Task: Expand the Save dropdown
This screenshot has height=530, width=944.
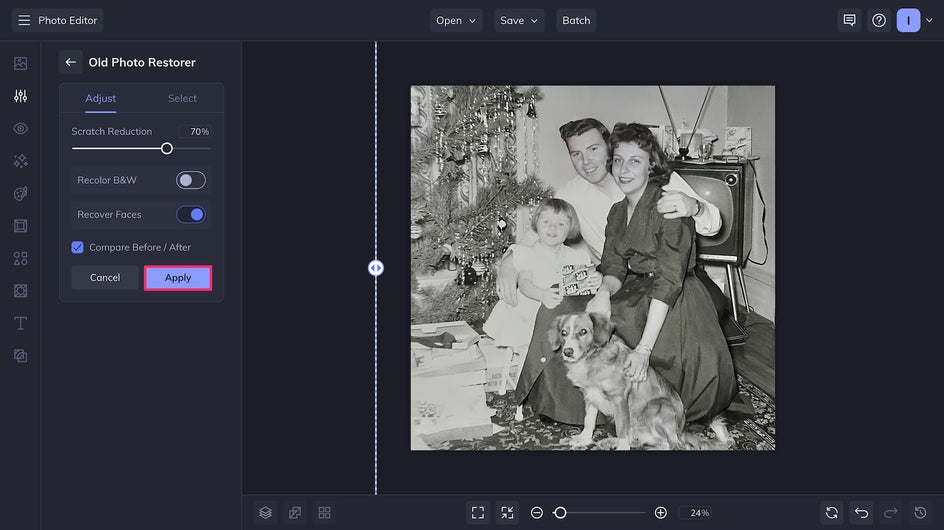Action: pyautogui.click(x=519, y=20)
